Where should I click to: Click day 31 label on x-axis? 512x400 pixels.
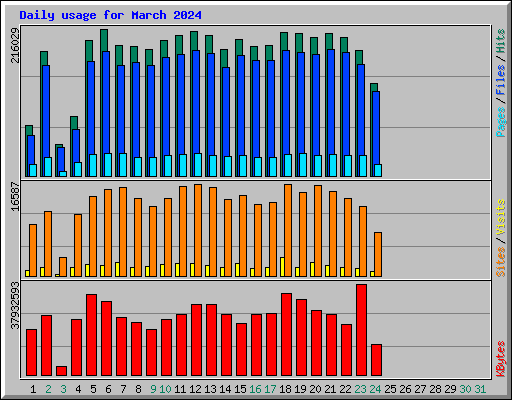(480, 389)
